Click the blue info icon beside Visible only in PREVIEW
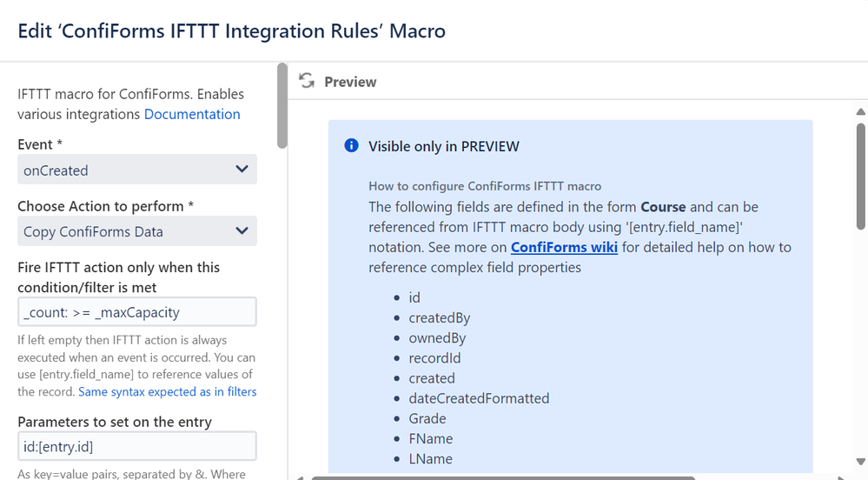Screen dimensions: 868x480 pos(351,146)
